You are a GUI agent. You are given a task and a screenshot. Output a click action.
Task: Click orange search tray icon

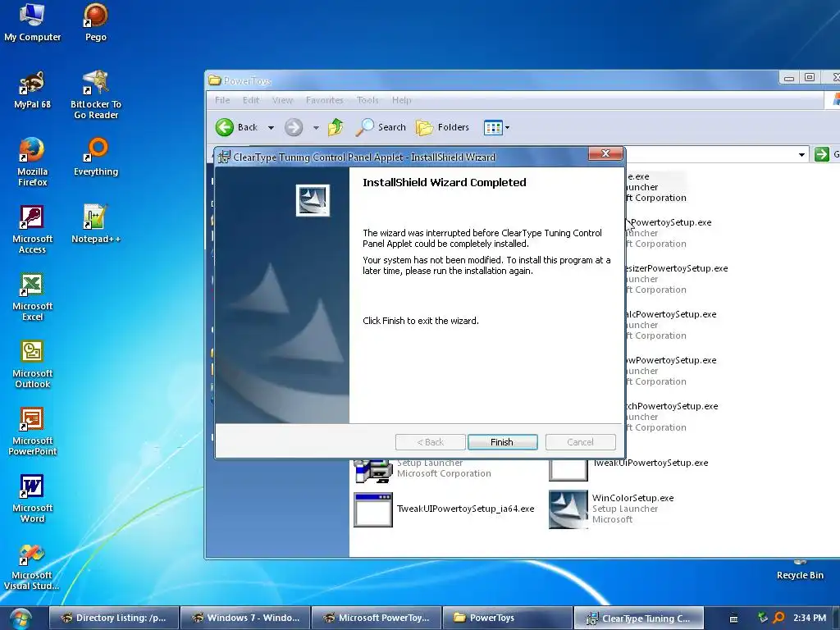coord(778,618)
